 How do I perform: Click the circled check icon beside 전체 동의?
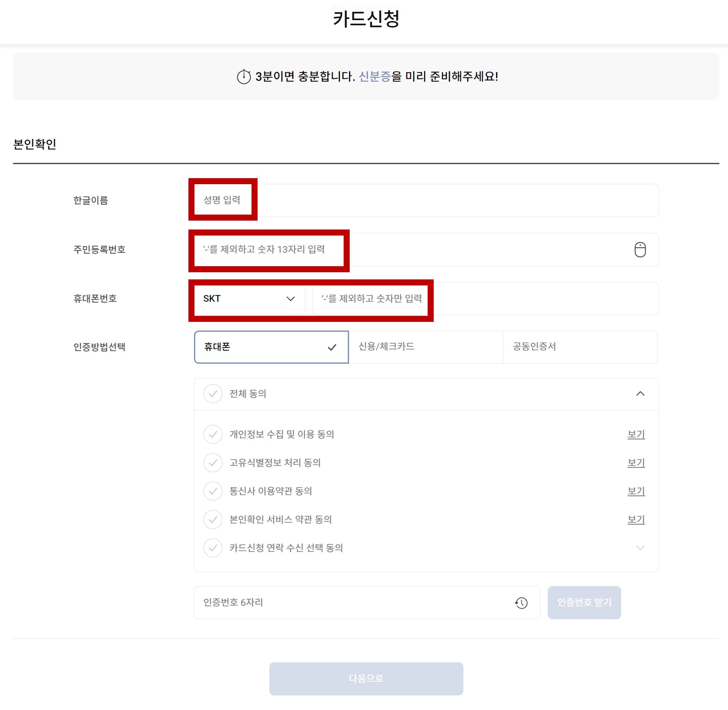tap(213, 394)
